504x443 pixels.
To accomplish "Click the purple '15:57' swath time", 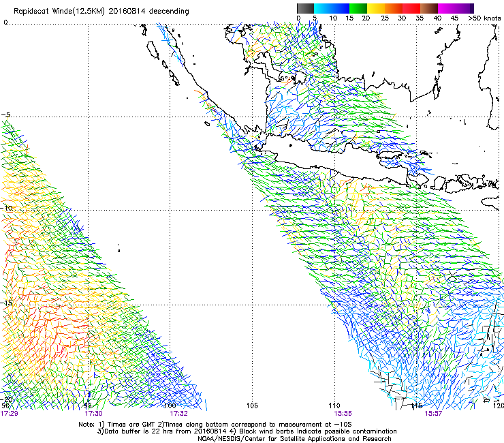I will click(433, 413).
